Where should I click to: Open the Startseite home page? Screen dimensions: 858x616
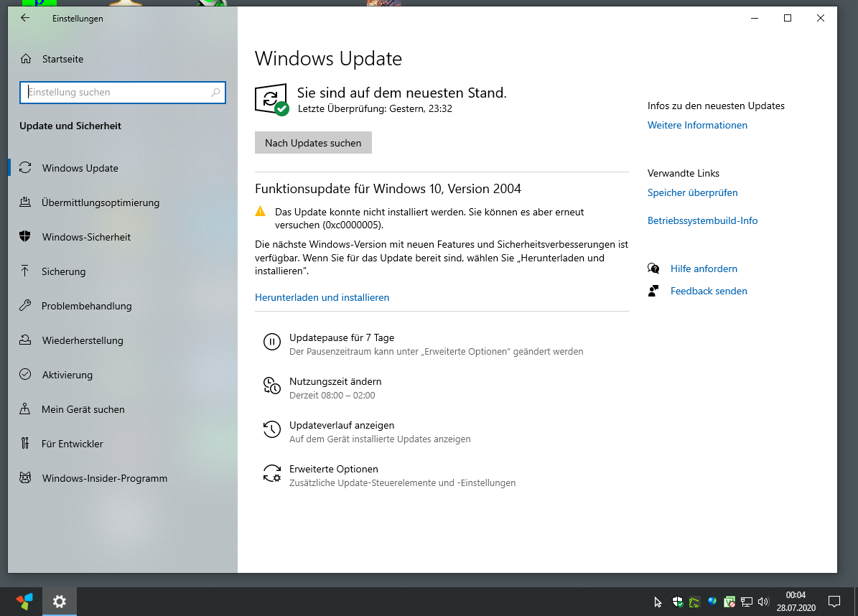point(52,59)
